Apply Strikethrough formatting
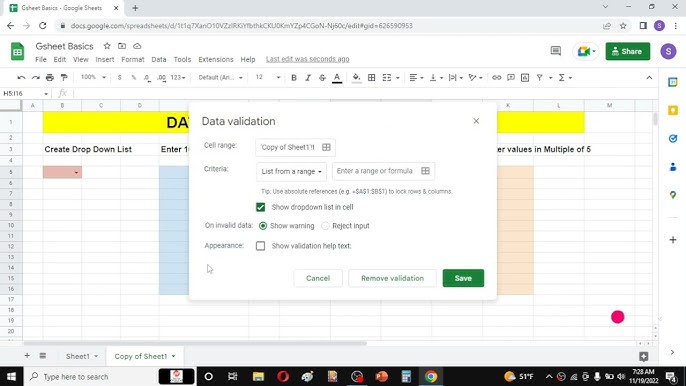The height and width of the screenshot is (386, 686). point(322,77)
